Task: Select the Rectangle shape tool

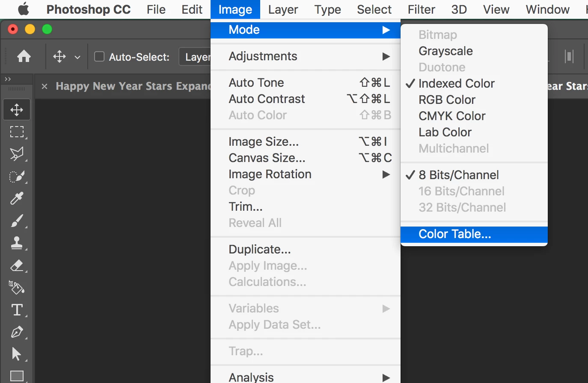Action: click(17, 376)
